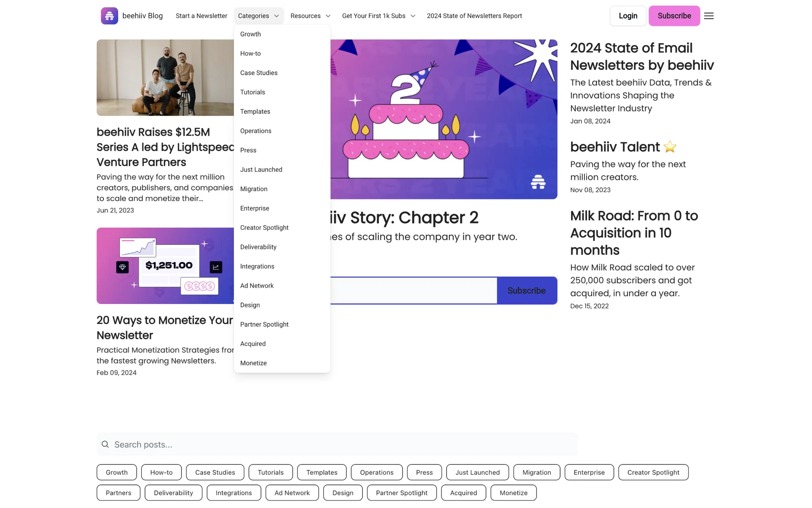812x508 pixels.
Task: Pick Ad Network from dropdown menu
Action: (x=257, y=286)
